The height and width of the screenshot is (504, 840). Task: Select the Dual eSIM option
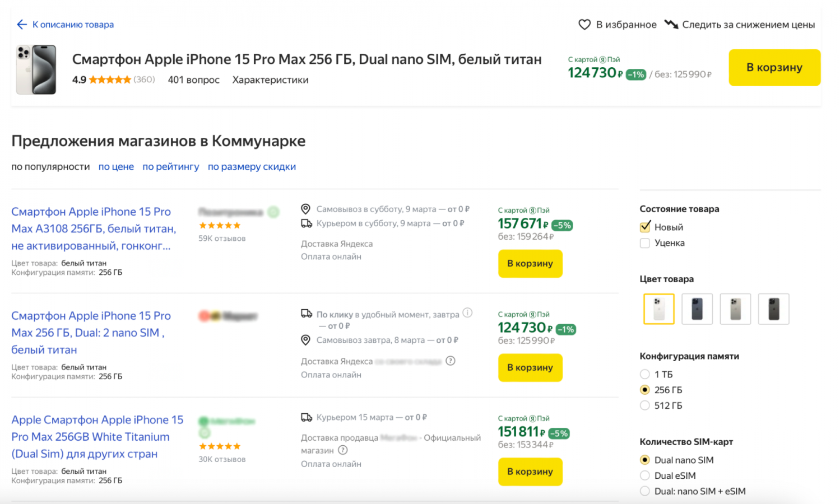point(645,475)
